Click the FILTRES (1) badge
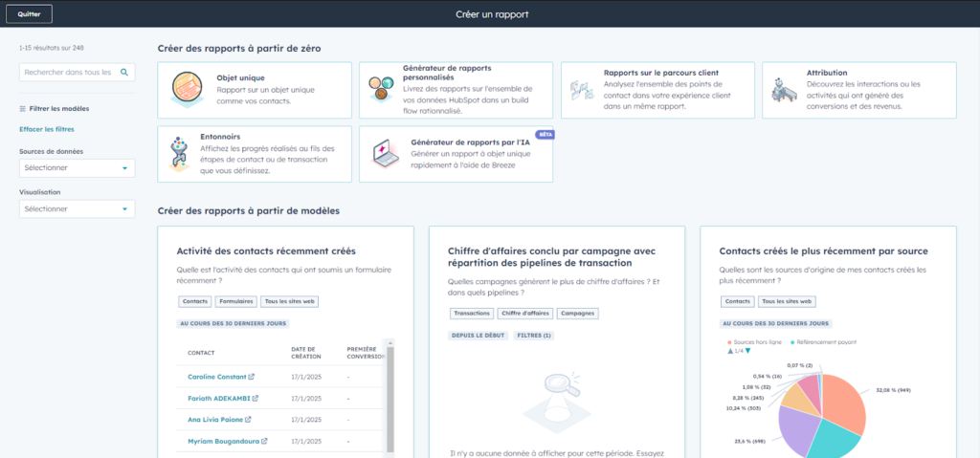 pos(534,336)
